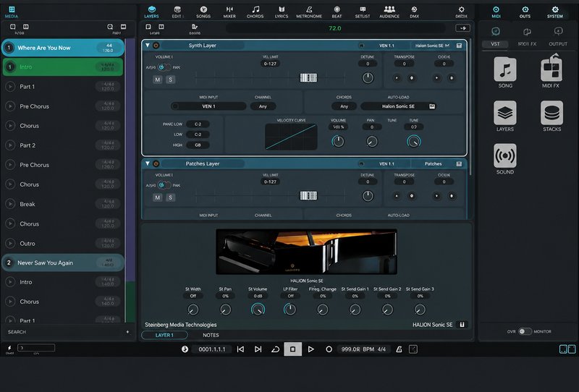
Task: Select song Where Are You Now
Action: coord(63,48)
